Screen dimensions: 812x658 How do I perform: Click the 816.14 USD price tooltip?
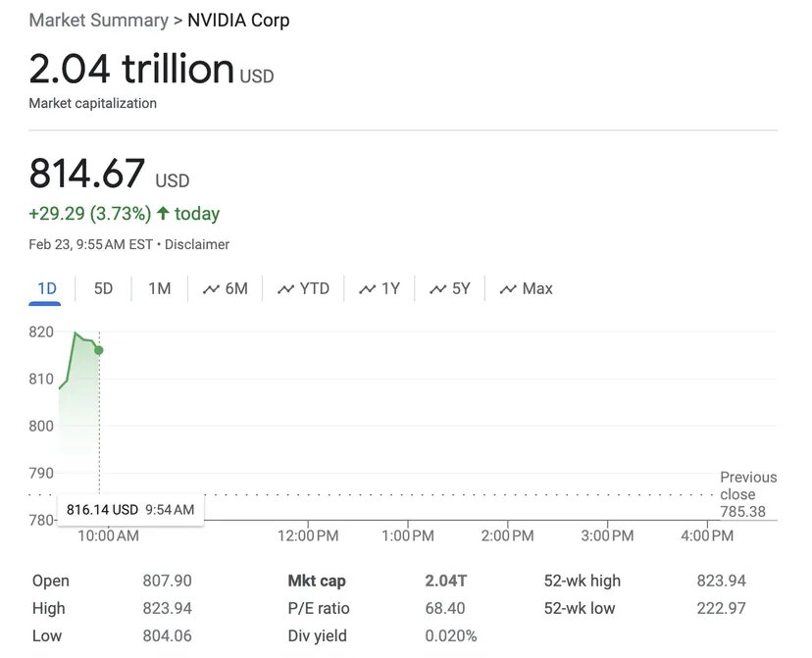pos(130,510)
